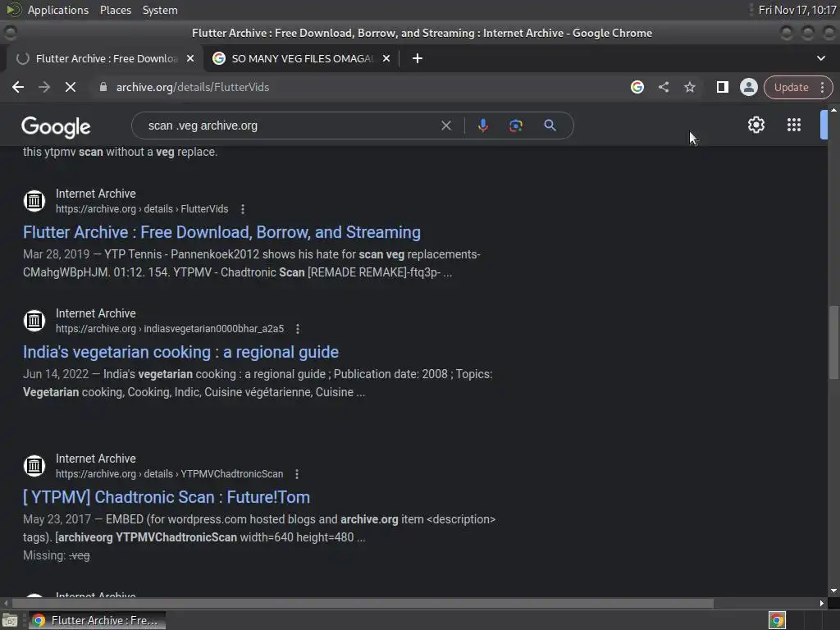Screen dimensions: 840x630
Task: Go back using the browser back arrow
Action: [x=18, y=87]
